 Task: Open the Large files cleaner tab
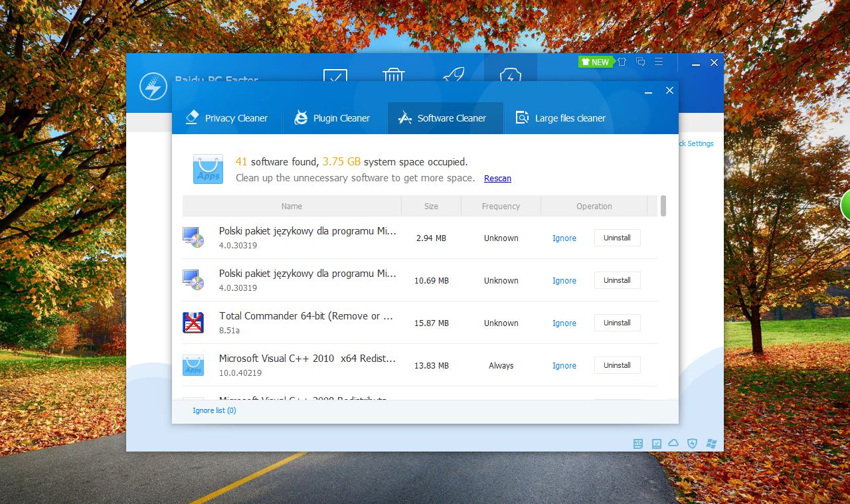tap(562, 118)
